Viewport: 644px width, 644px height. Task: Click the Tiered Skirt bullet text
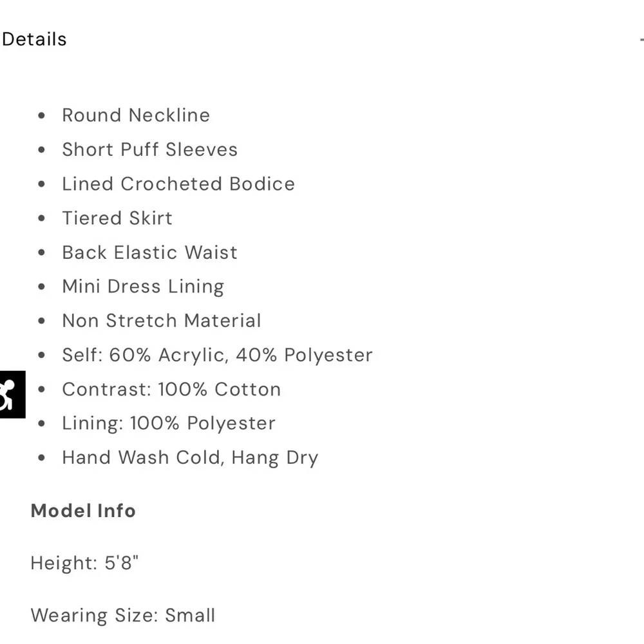(117, 218)
